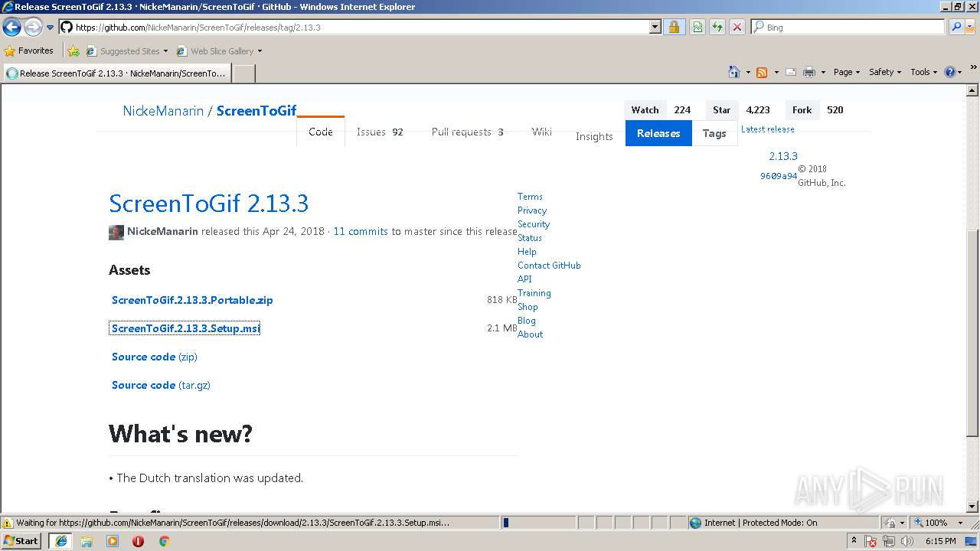Click the Home icon in command bar

point(733,72)
